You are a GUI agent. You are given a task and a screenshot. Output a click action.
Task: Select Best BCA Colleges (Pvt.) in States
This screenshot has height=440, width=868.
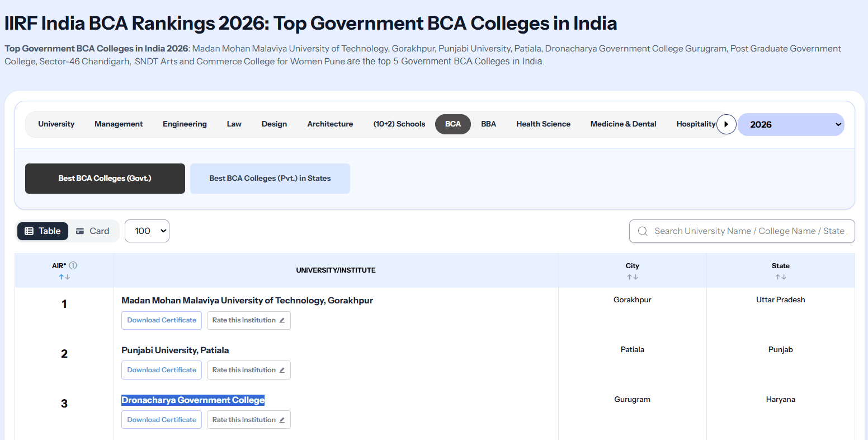[270, 179]
